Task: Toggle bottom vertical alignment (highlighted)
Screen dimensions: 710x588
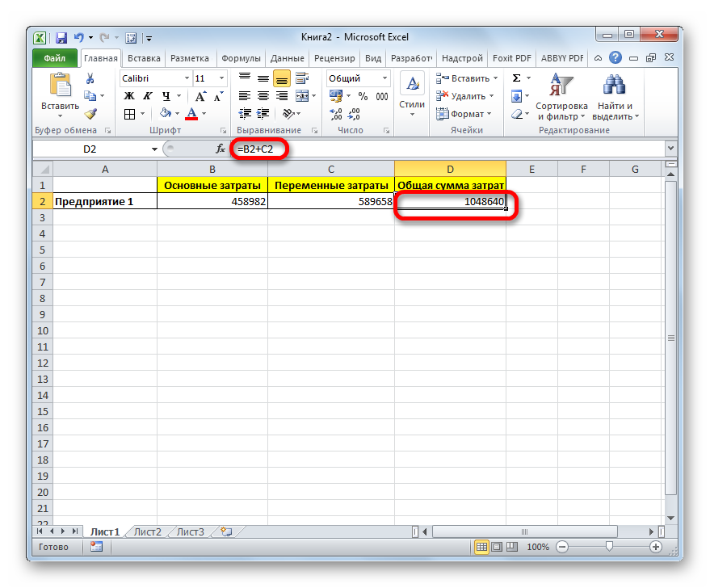Action: (x=282, y=78)
